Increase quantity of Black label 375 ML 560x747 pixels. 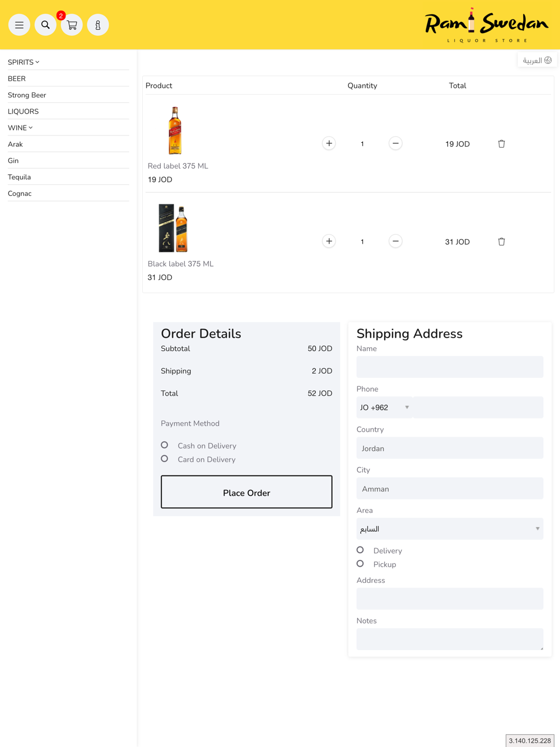coord(329,241)
